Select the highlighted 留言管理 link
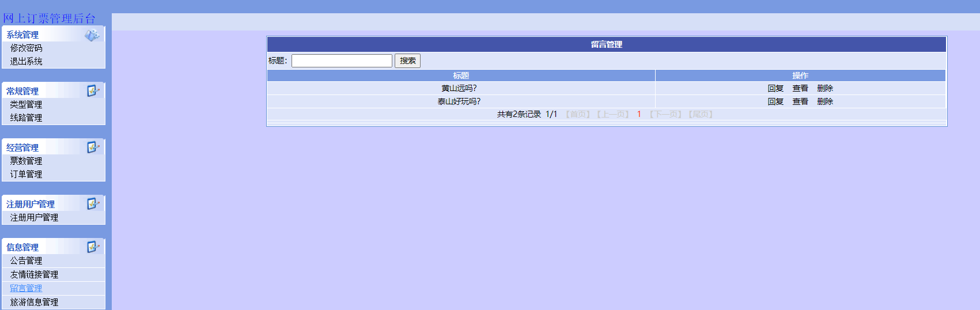This screenshot has height=310, width=980. coord(26,288)
